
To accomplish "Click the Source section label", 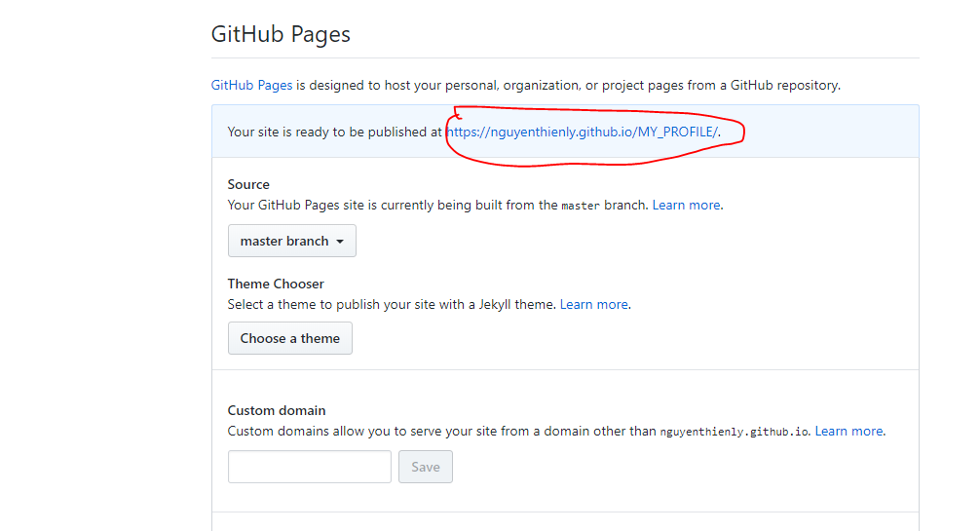I will coord(248,184).
